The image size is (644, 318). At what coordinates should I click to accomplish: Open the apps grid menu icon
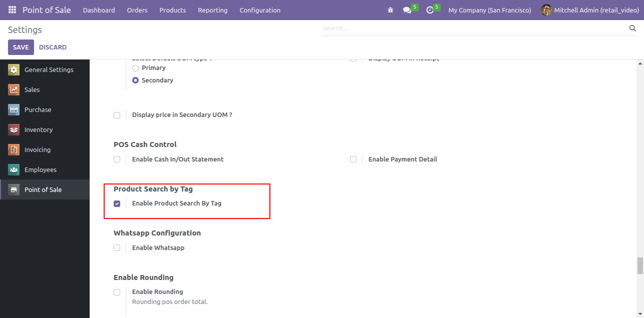12,10
